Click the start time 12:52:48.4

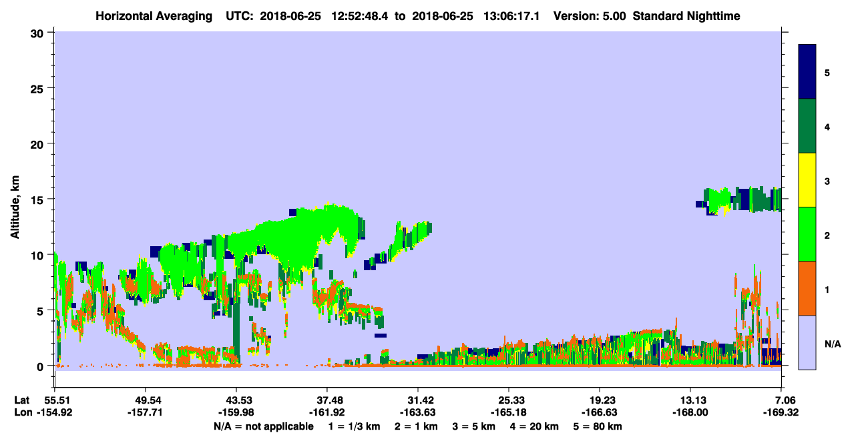359,16
